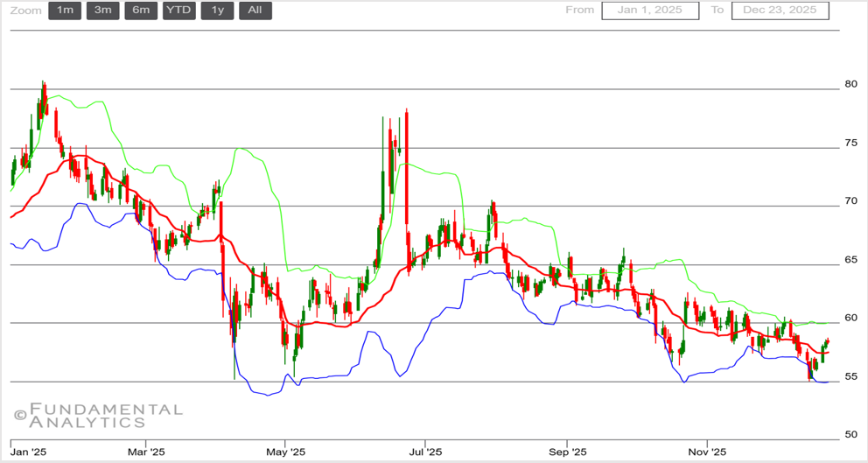Click the Nov '25 date marker
Screen dimensions: 868x463
pyautogui.click(x=707, y=452)
